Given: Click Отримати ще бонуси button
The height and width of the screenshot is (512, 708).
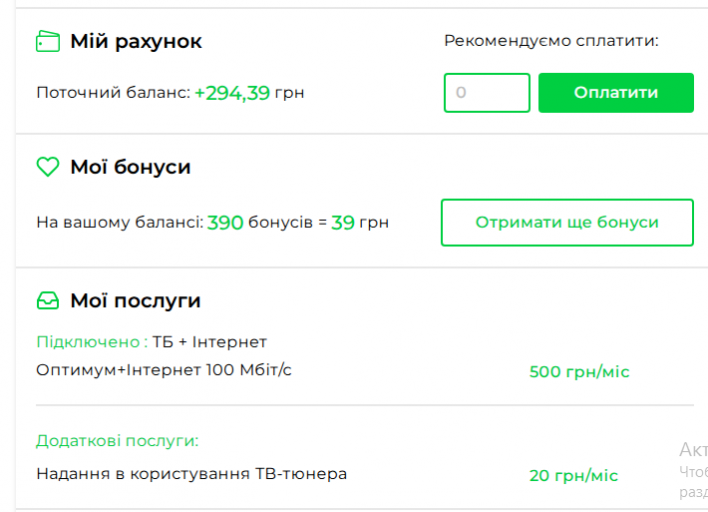Looking at the screenshot, I should click(567, 222).
